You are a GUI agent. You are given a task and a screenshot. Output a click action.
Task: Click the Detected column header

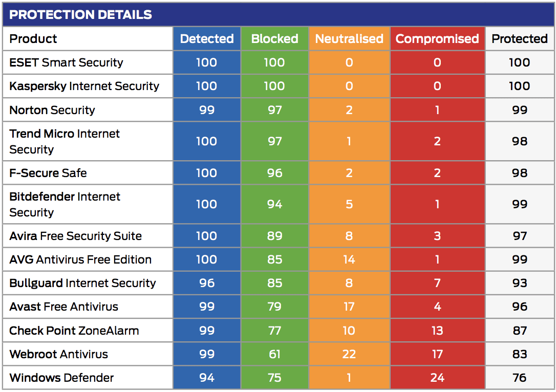[207, 39]
